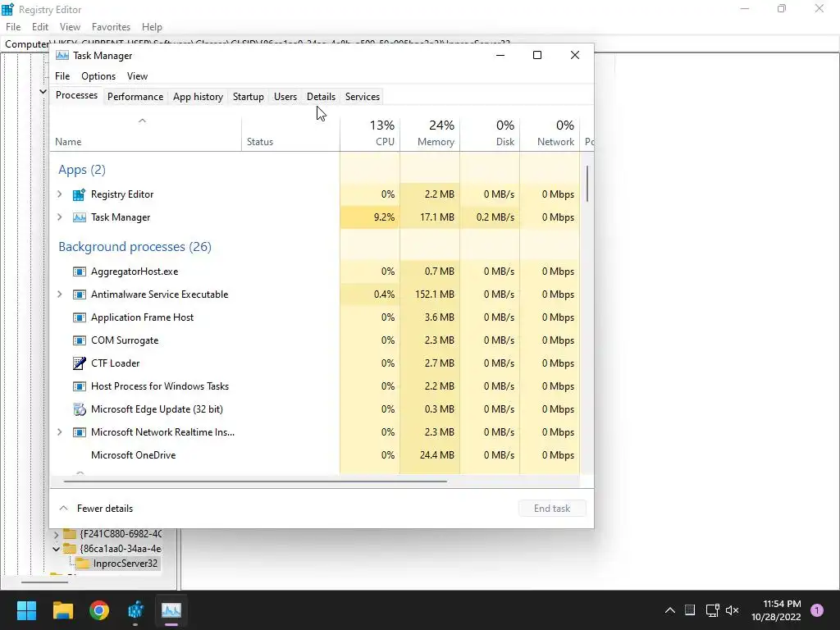Open Task Manager Options menu
Screen dimensions: 840x630
pyautogui.click(x=98, y=76)
